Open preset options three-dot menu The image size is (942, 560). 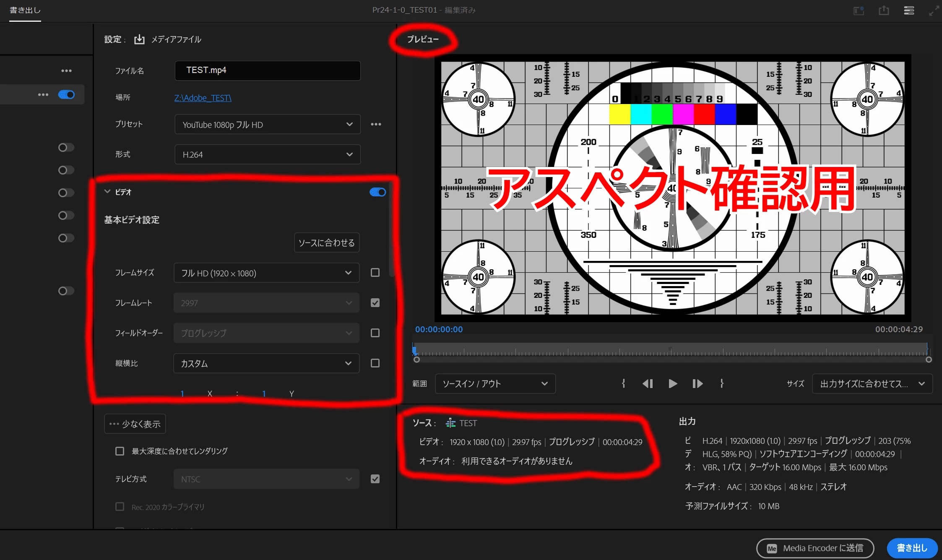(376, 124)
